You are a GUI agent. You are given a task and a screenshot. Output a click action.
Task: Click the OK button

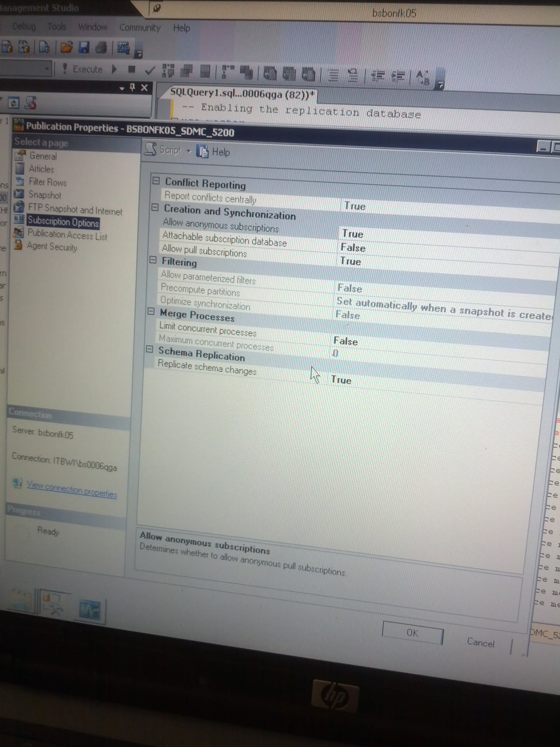[x=412, y=633]
